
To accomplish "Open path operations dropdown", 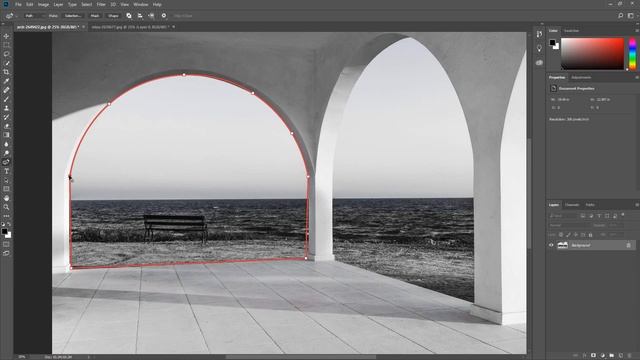I will pyautogui.click(x=129, y=16).
